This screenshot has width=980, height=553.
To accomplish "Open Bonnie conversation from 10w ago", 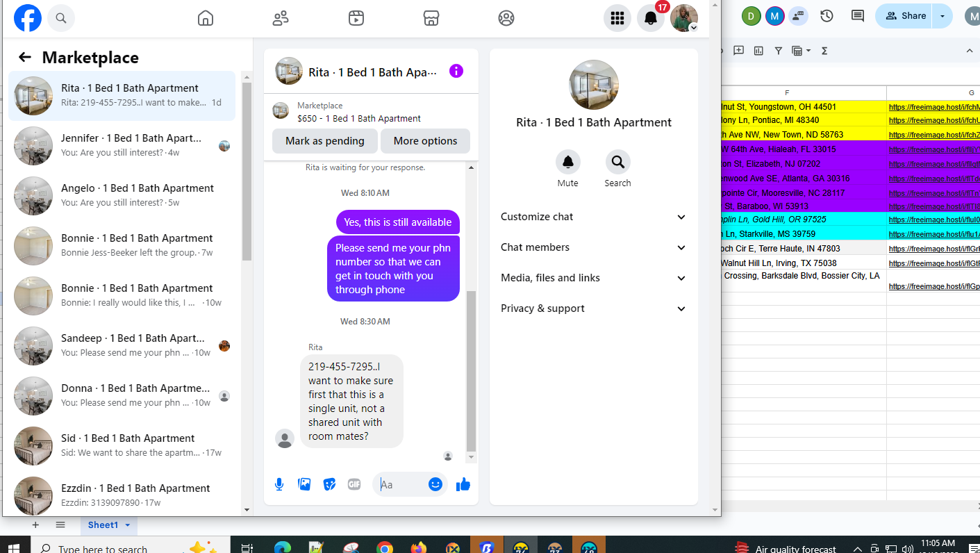I will pyautogui.click(x=122, y=296).
